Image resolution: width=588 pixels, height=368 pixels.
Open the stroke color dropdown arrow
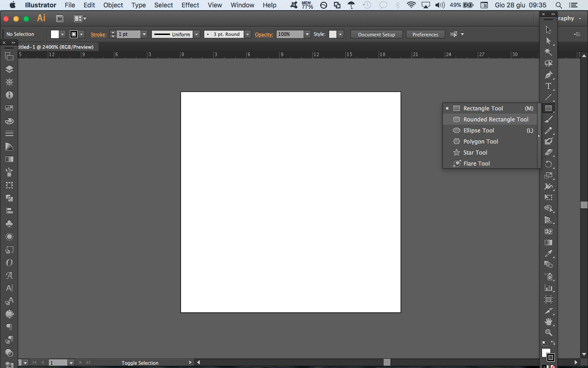[81, 34]
